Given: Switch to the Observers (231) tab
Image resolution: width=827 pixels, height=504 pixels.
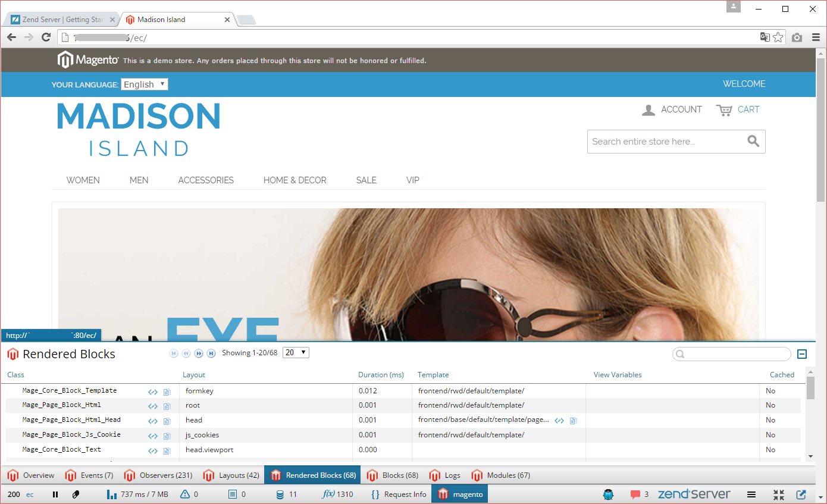Looking at the screenshot, I should [x=159, y=475].
